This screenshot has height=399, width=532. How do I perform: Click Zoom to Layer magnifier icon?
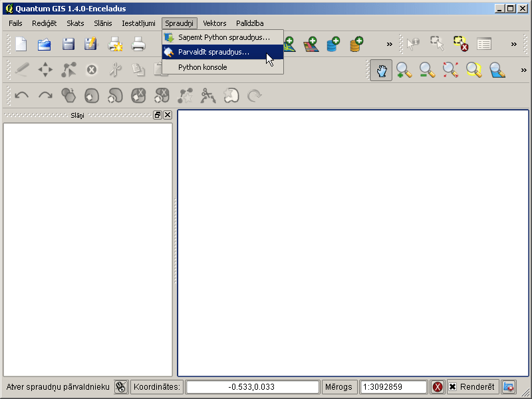(x=497, y=70)
